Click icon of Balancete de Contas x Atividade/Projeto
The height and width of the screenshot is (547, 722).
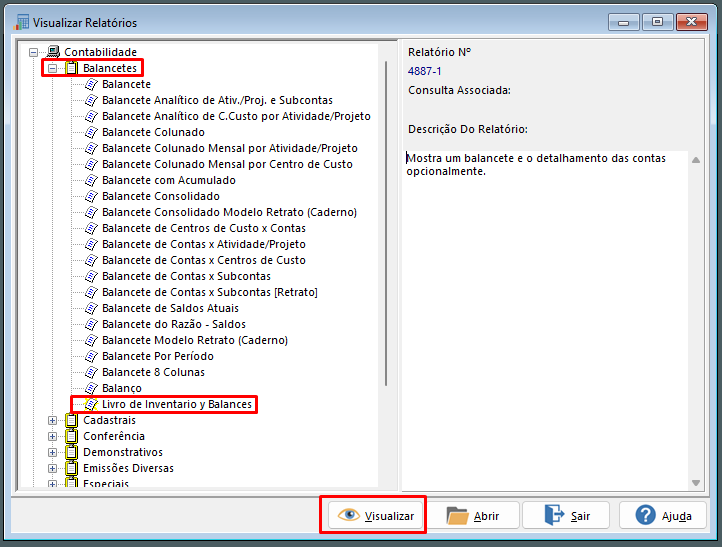pyautogui.click(x=92, y=244)
